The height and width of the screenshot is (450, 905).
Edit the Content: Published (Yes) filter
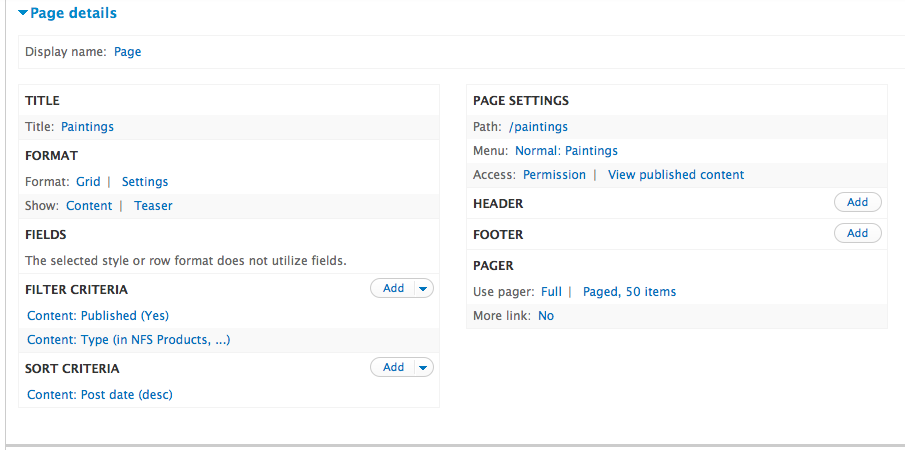[x=98, y=316]
